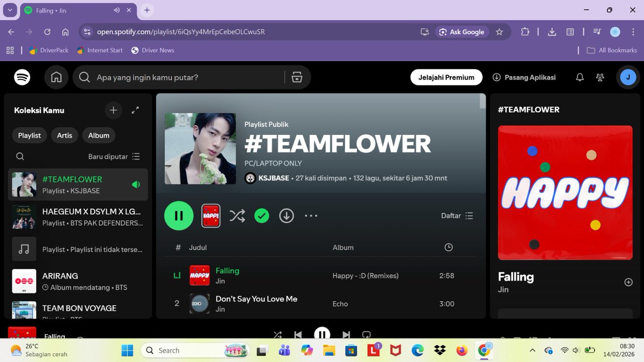This screenshot has width=644, height=362.
Task: Filter library by Album chip
Action: (99, 135)
